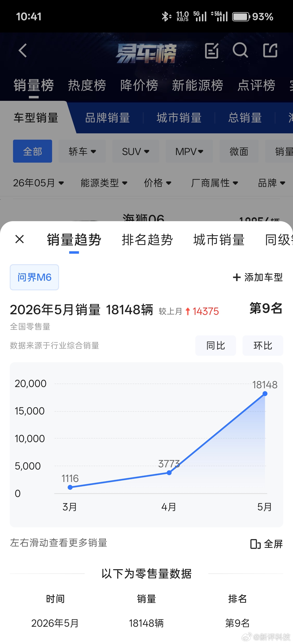
Task: Toggle 环比 comparison
Action: pos(263,346)
